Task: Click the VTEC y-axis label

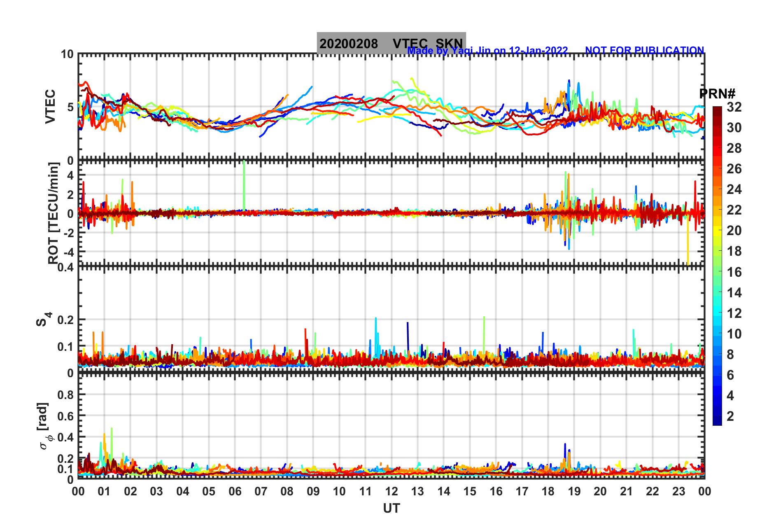Action: 50,106
